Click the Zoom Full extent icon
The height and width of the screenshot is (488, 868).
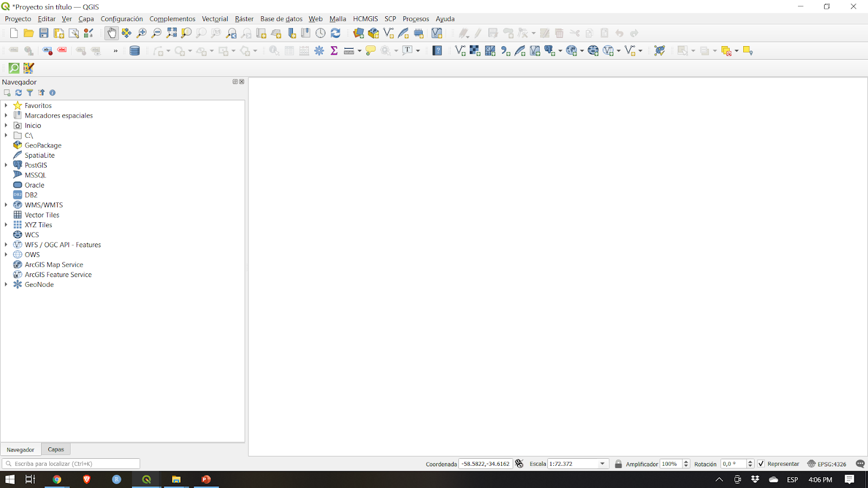(x=172, y=33)
